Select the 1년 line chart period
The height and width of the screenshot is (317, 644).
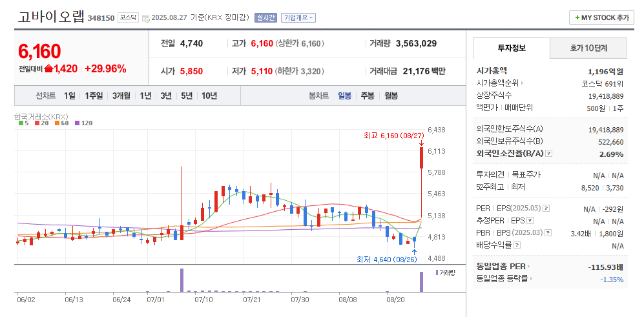coord(145,96)
